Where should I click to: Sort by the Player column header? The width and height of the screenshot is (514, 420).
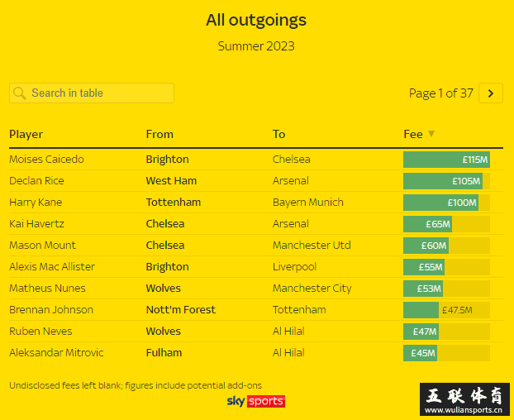(x=26, y=135)
